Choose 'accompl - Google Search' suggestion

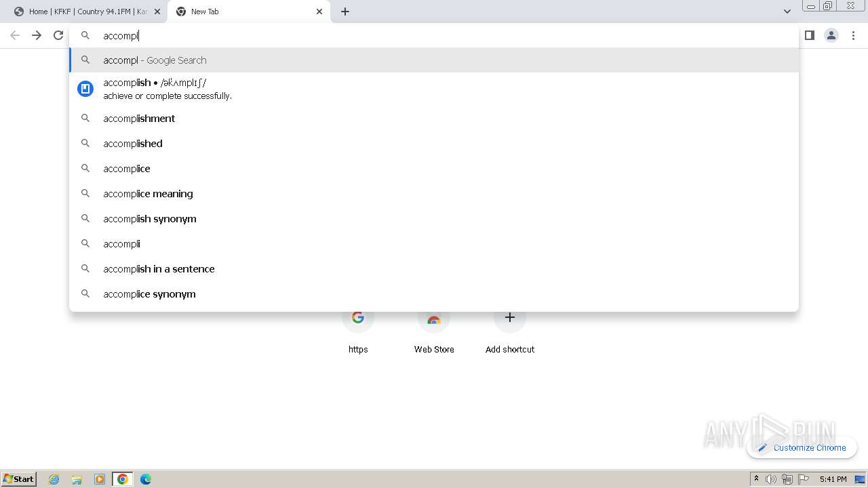434,60
